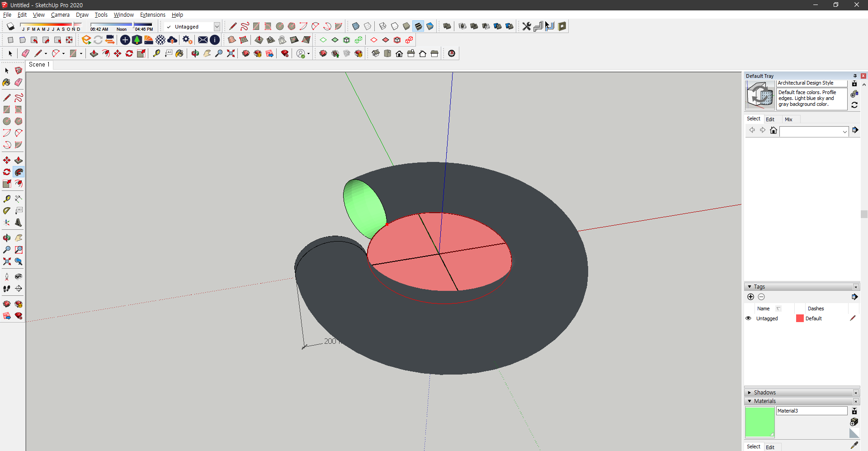Viewport: 868px width, 451px height.
Task: Open the styles collection dropdown
Action: pos(844,132)
